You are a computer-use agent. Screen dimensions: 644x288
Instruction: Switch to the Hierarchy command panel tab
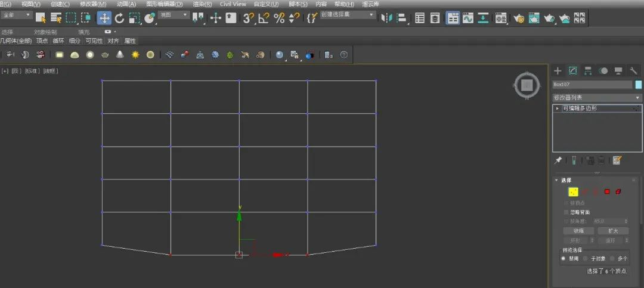pos(588,71)
